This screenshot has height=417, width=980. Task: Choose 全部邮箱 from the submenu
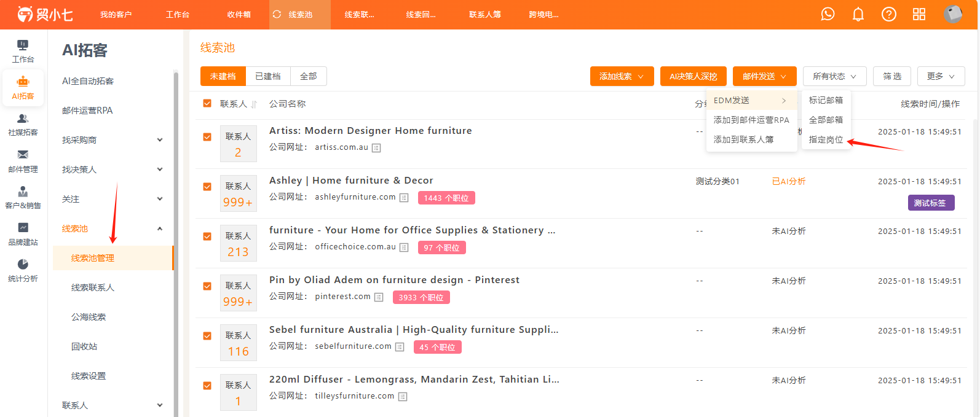[x=826, y=120]
